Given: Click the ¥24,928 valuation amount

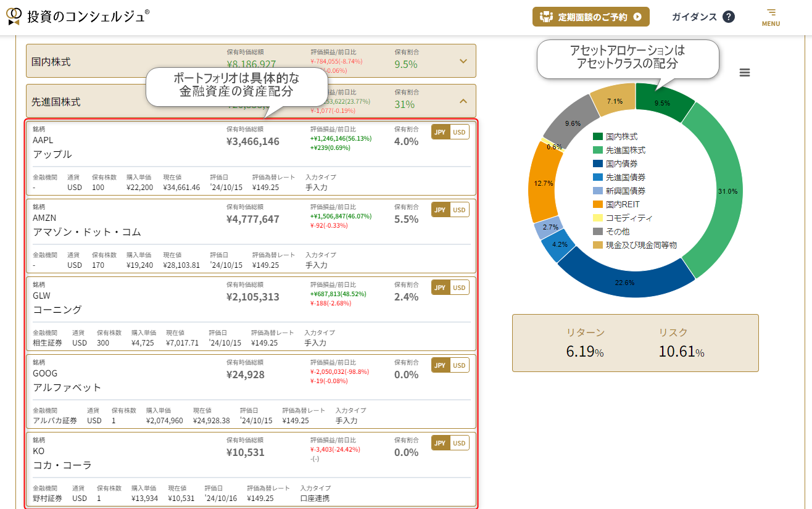Looking at the screenshot, I should point(246,375).
